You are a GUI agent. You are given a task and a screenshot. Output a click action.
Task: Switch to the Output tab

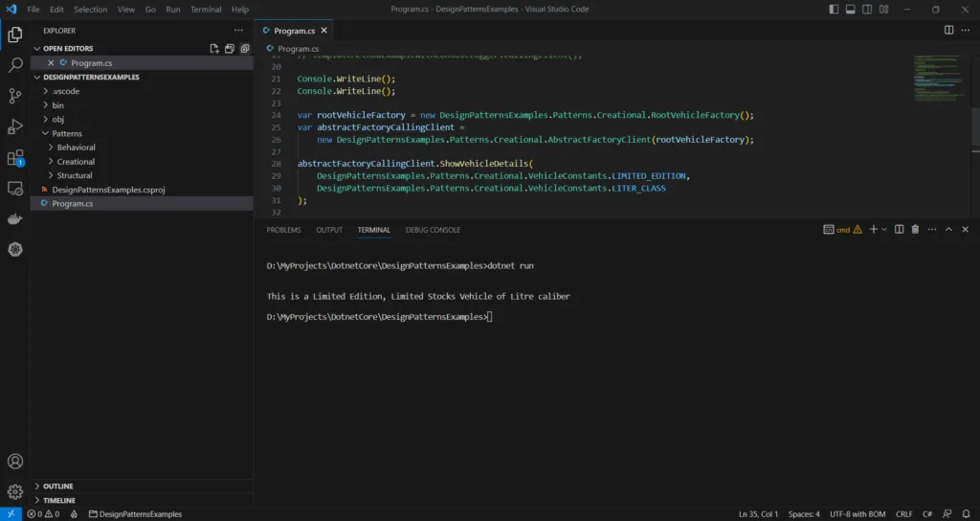click(329, 230)
